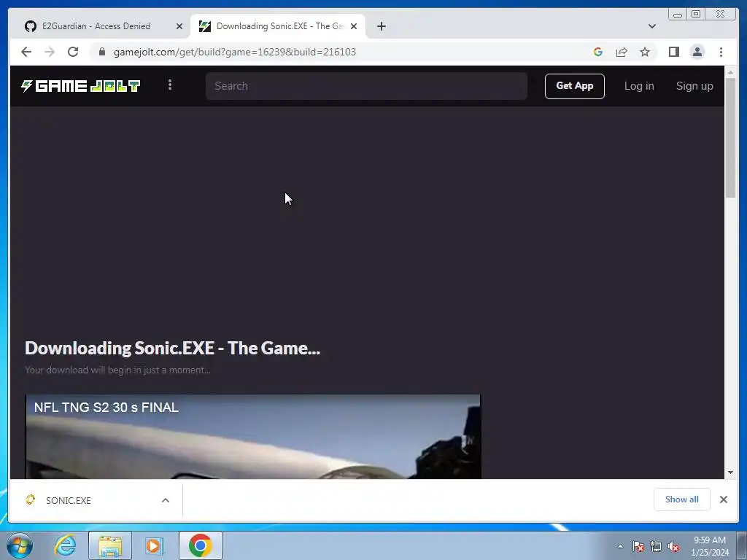
Task: Launch Internet Explorer from taskbar
Action: 65,545
